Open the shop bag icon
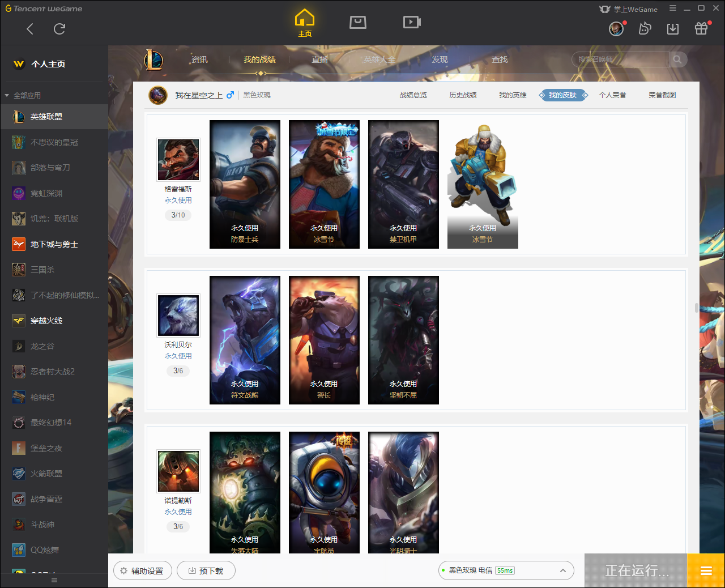The width and height of the screenshot is (725, 588). [358, 22]
